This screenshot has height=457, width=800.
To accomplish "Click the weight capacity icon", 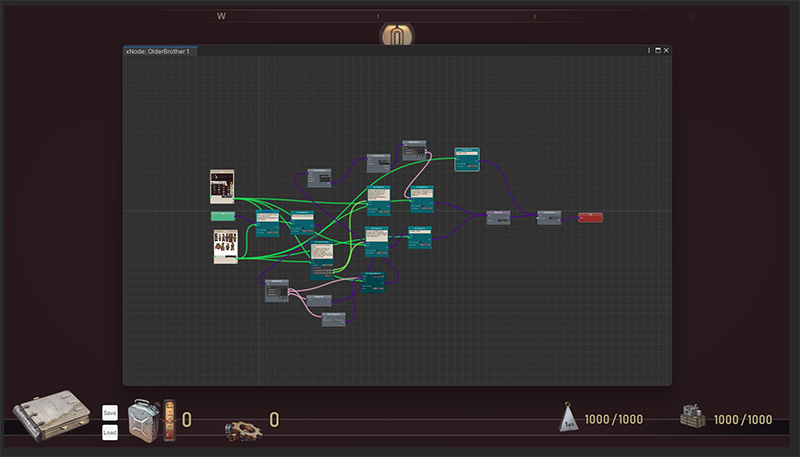I will [568, 417].
